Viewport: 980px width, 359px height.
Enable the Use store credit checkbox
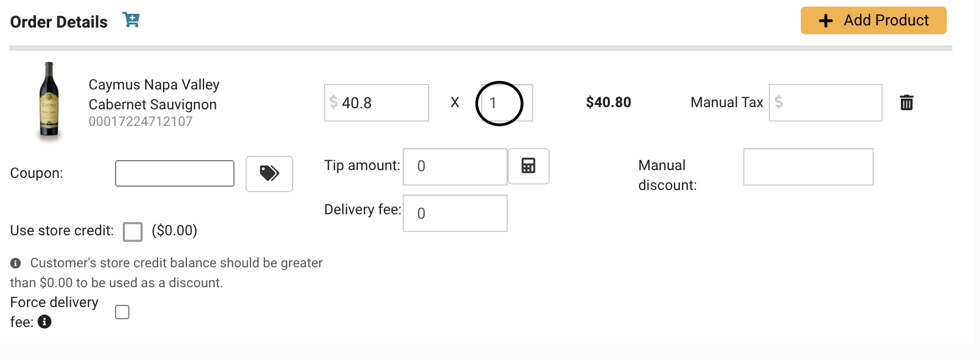pos(133,231)
